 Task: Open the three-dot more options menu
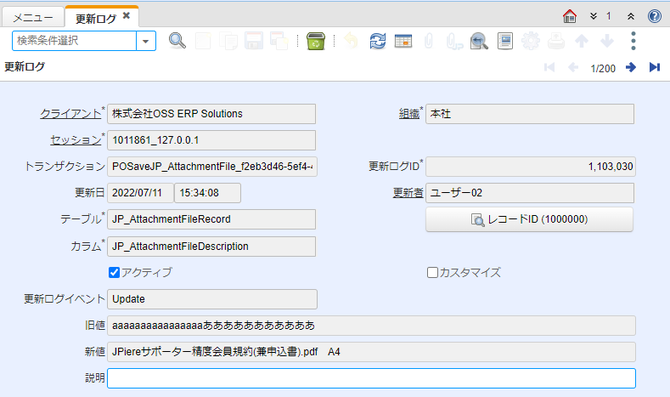[633, 41]
